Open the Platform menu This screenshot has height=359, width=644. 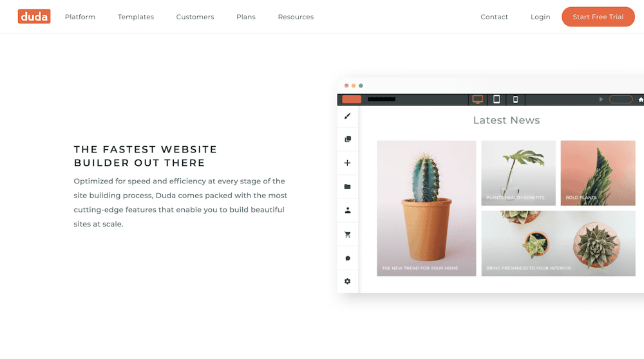[80, 17]
